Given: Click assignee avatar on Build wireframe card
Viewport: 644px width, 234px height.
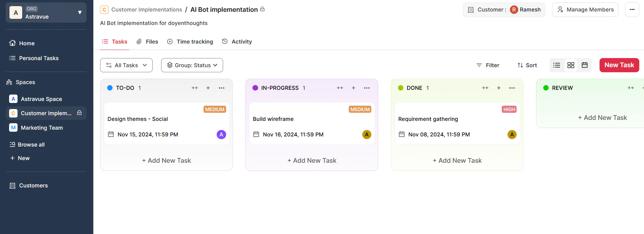Looking at the screenshot, I should click(367, 134).
